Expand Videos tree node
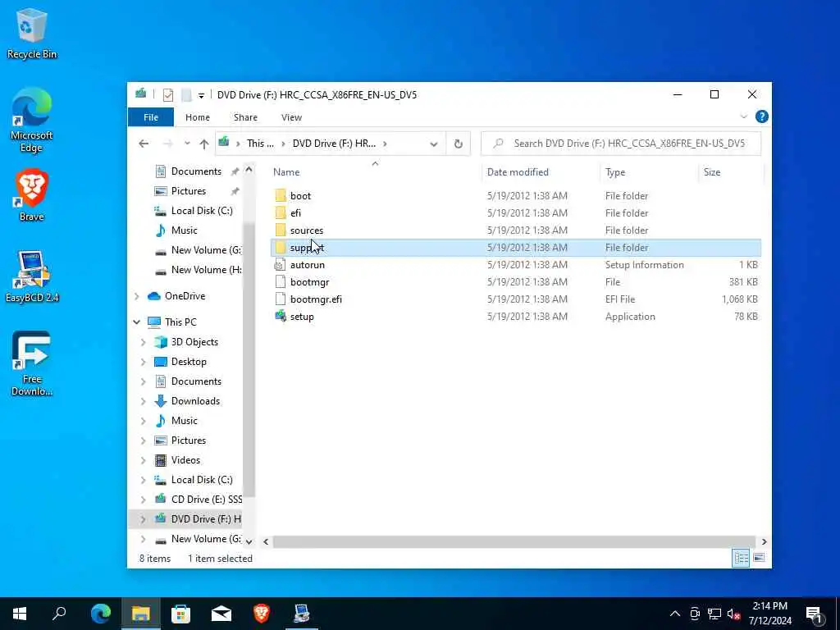Screen dimensions: 840x630 143,460
